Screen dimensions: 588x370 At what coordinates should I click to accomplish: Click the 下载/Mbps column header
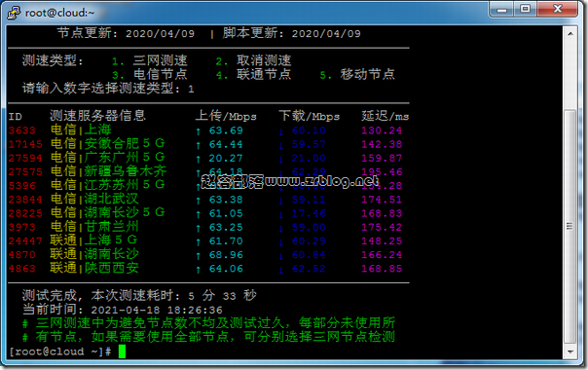(x=309, y=116)
